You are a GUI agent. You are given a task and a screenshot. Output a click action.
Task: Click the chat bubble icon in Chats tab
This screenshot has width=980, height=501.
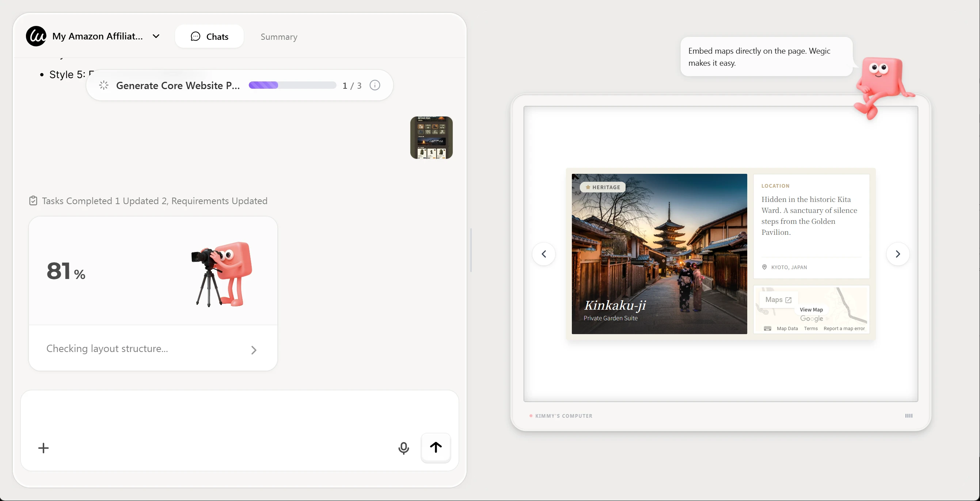point(195,37)
